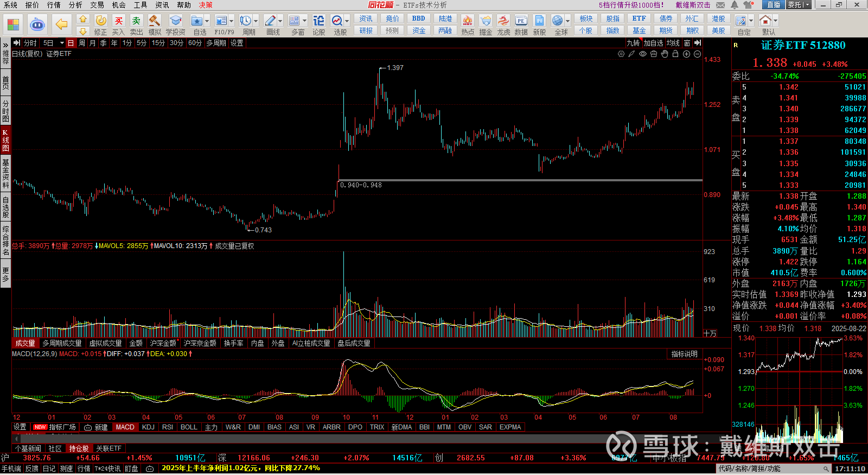Open the 5日 period dropdown arrow

[x=62, y=43]
